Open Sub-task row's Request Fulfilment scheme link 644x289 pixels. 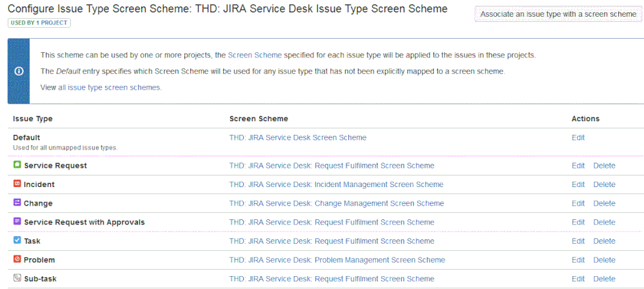(x=331, y=279)
